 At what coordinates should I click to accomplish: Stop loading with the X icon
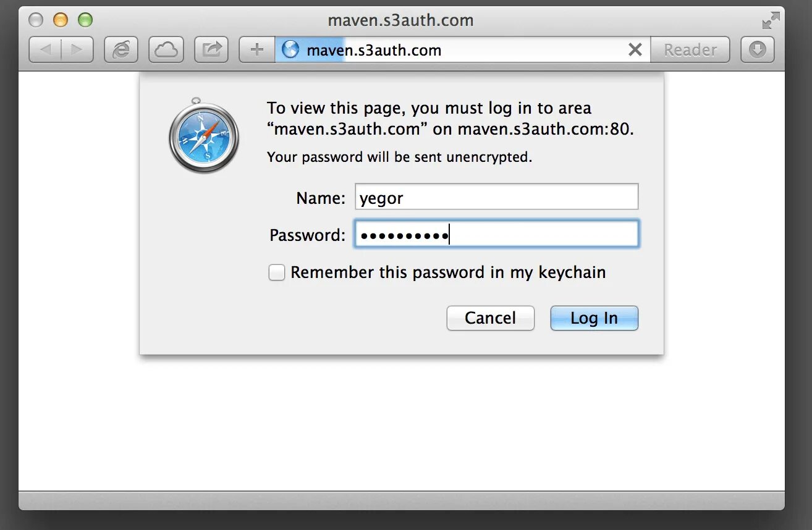[635, 49]
